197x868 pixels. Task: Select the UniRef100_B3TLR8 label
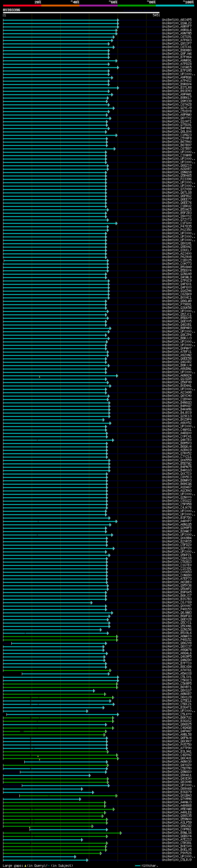tap(177, 88)
